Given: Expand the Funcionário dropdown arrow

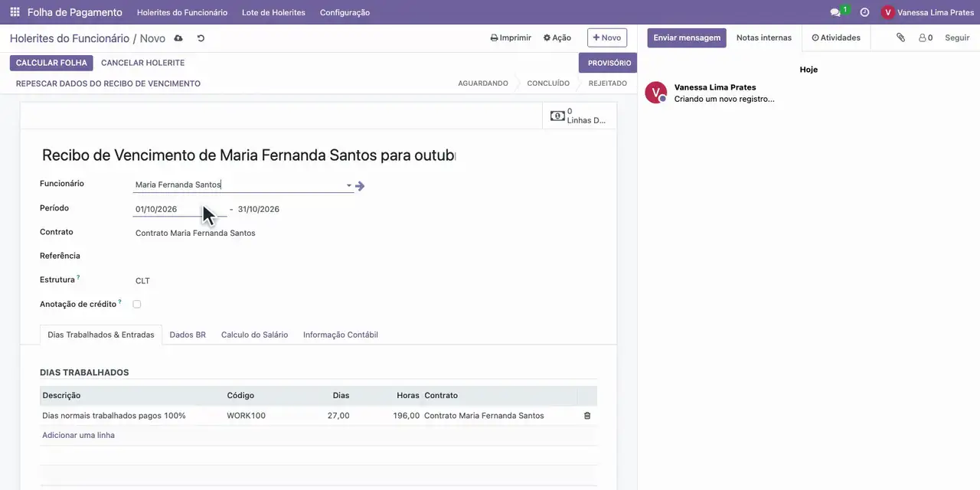Looking at the screenshot, I should (349, 185).
